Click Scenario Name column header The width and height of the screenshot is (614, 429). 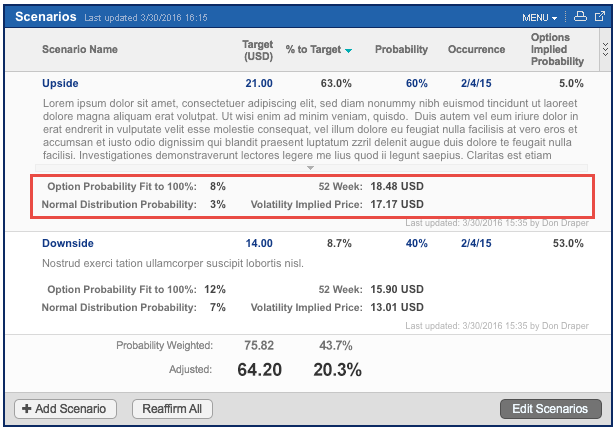pyautogui.click(x=79, y=49)
